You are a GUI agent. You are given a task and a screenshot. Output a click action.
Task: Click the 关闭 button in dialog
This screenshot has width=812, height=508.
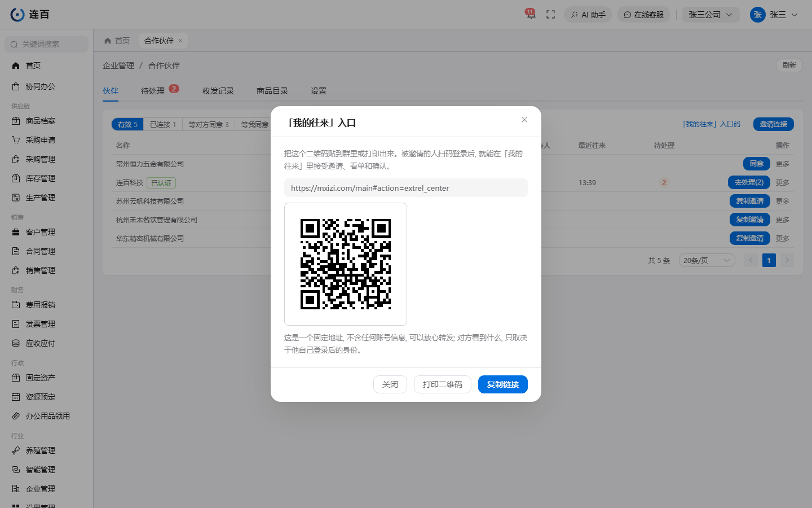coord(390,384)
